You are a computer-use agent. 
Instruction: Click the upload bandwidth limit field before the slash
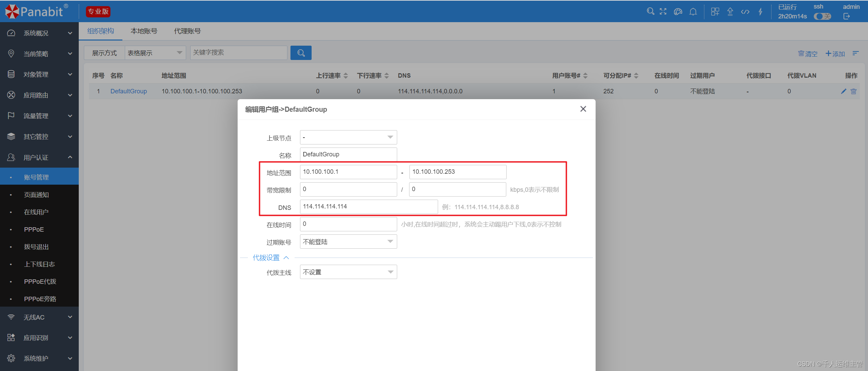pyautogui.click(x=348, y=189)
